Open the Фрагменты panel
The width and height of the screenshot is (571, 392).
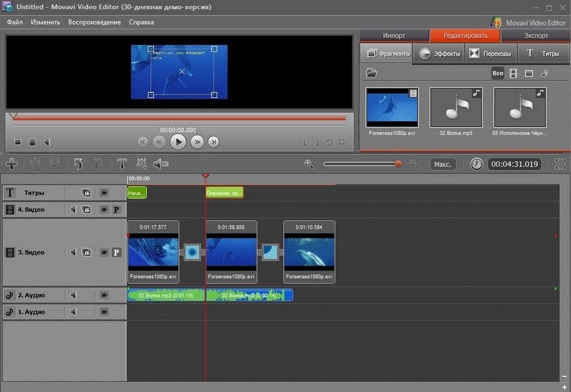(x=386, y=54)
